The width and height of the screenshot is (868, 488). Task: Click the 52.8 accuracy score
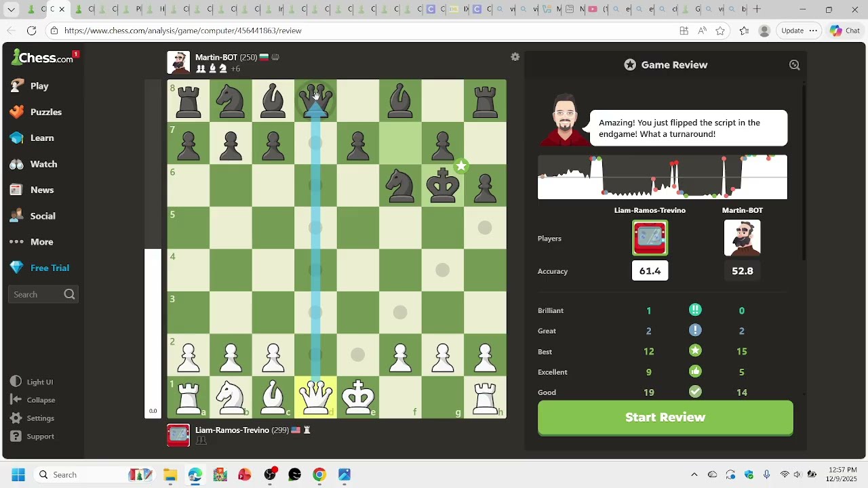743,271
